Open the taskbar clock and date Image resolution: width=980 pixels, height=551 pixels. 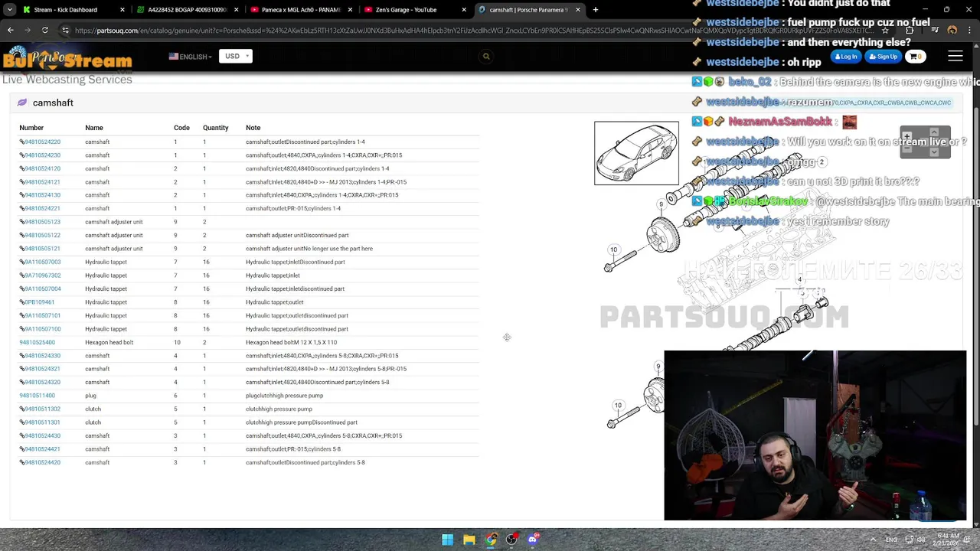[x=948, y=540]
